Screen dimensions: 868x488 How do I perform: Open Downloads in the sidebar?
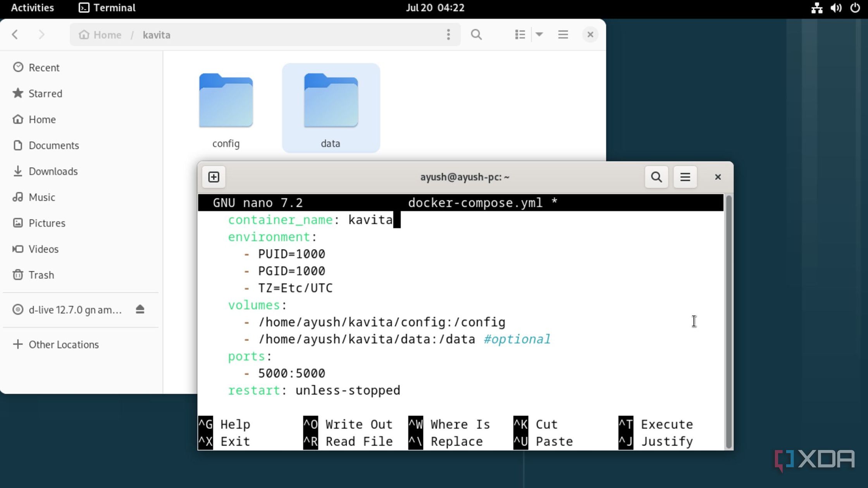coord(81,171)
